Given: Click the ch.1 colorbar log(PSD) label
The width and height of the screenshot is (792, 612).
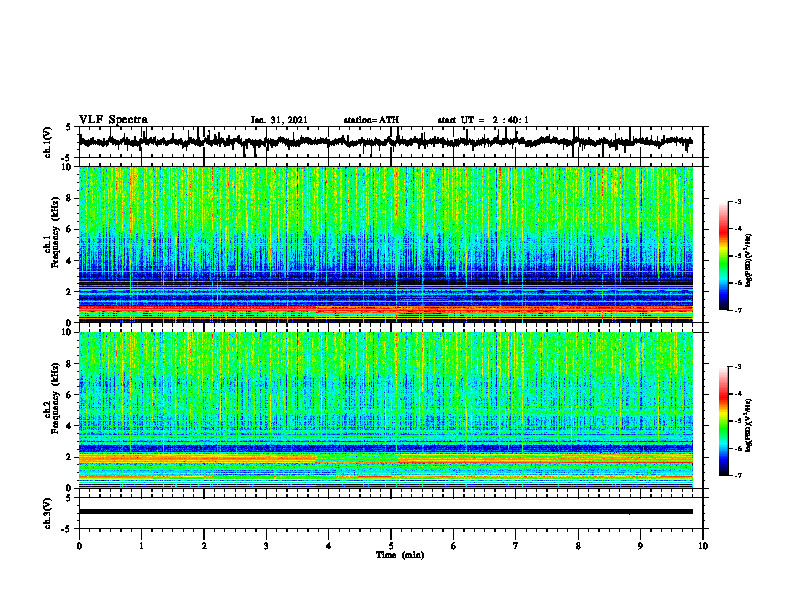Looking at the screenshot, I should tap(749, 261).
